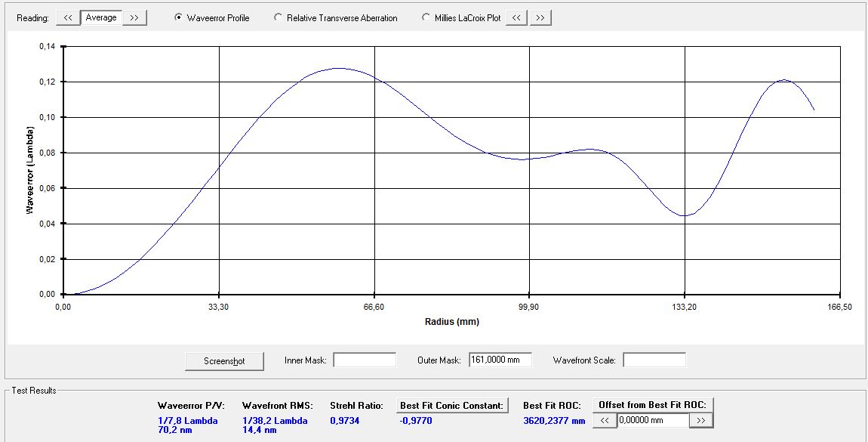Image resolution: width=868 pixels, height=442 pixels.
Task: Click the Wavefront RMS label
Action: tap(278, 406)
